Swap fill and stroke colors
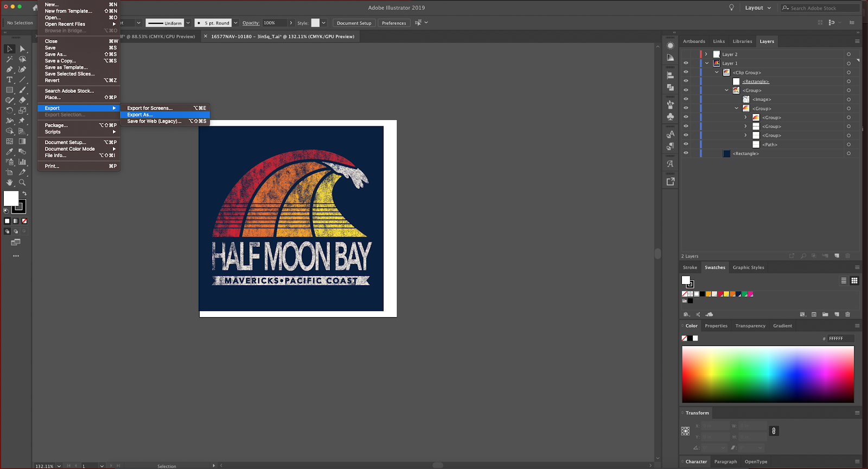Viewport: 868px width, 469px height. [x=24, y=194]
